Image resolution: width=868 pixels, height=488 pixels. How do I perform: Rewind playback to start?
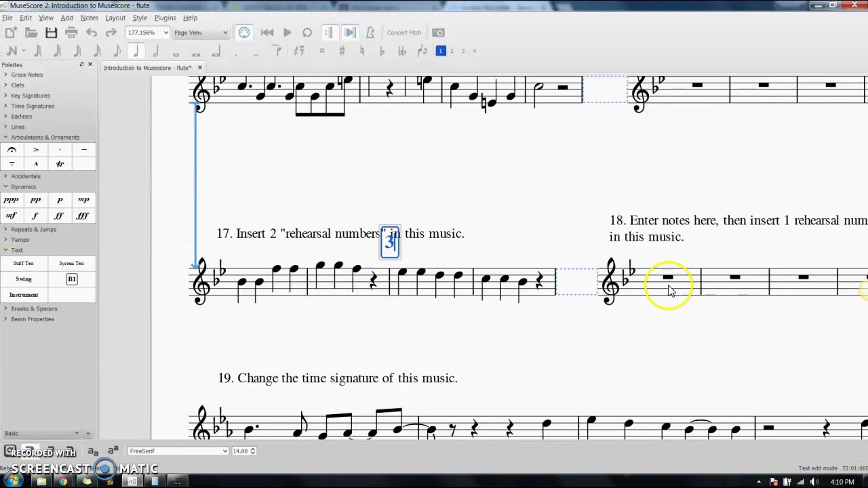pyautogui.click(x=267, y=33)
